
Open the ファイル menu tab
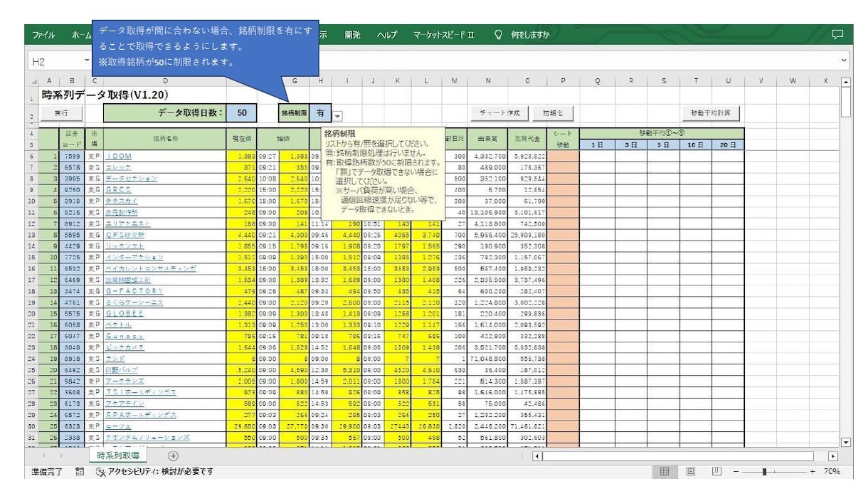coord(44,36)
